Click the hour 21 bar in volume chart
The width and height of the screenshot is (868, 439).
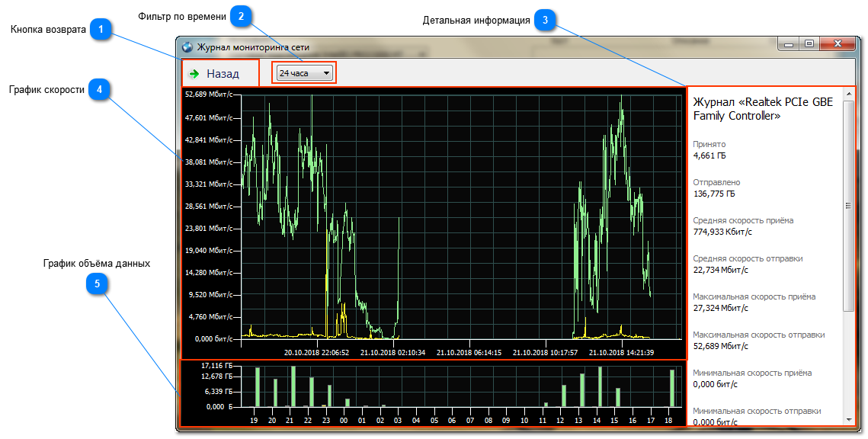click(x=293, y=386)
